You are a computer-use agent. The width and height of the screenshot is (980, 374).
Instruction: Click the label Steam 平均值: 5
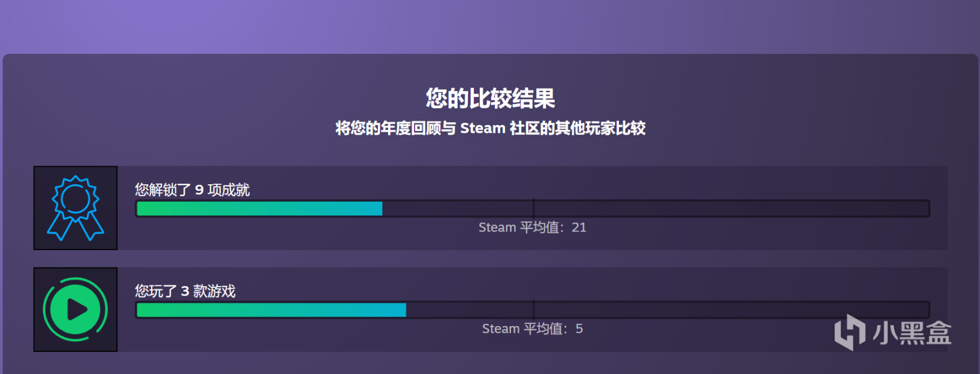[533, 329]
